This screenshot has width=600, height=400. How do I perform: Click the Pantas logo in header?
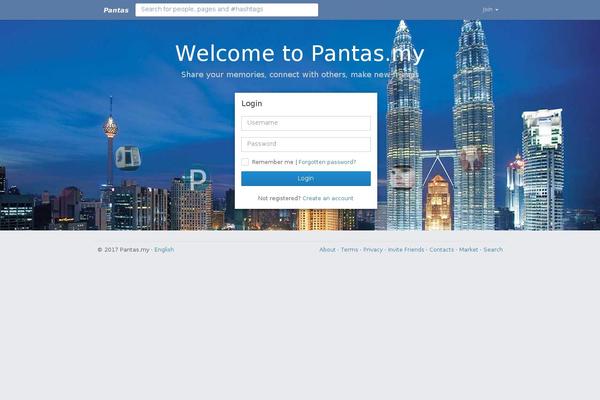coord(116,10)
